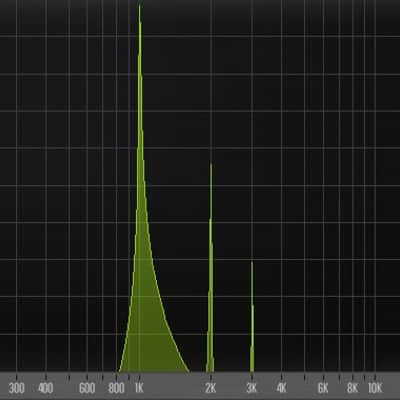Click the 6K frequency axis label
Viewport: 400px width, 400px height.
[x=323, y=388]
